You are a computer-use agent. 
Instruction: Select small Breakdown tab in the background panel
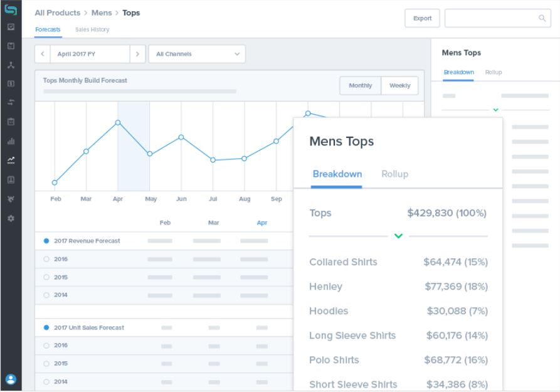[x=458, y=72]
